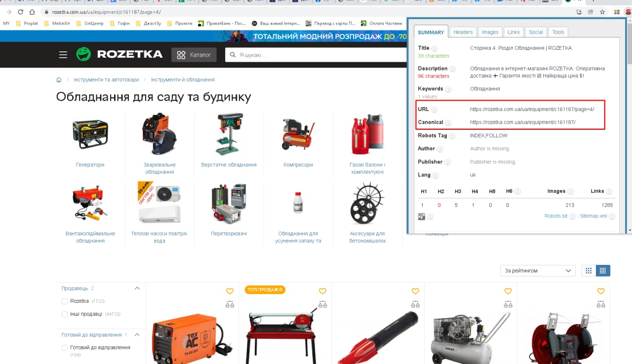Check 'Готовий до відправлення' checkbox
632x364 pixels.
coord(65,348)
